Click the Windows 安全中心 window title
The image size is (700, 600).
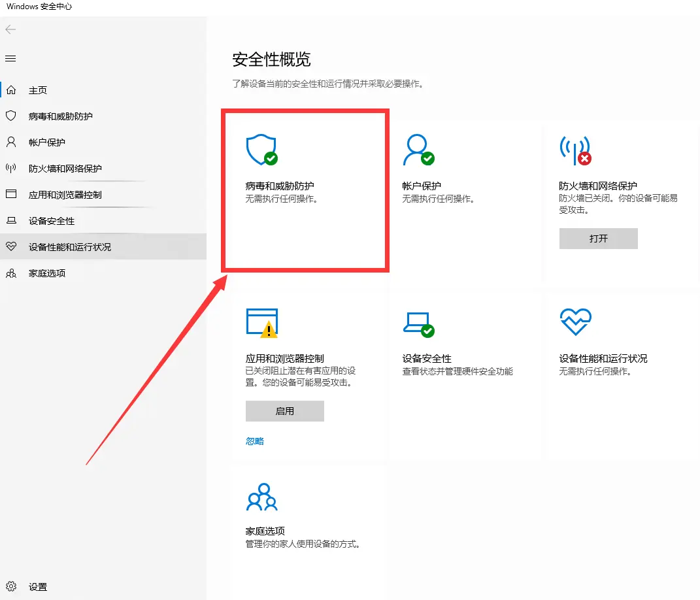39,7
